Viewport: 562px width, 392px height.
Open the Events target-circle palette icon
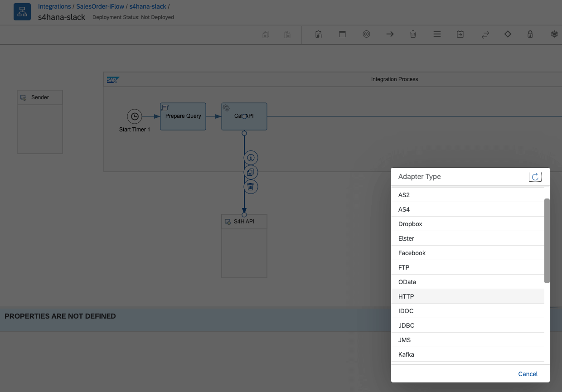(x=366, y=34)
